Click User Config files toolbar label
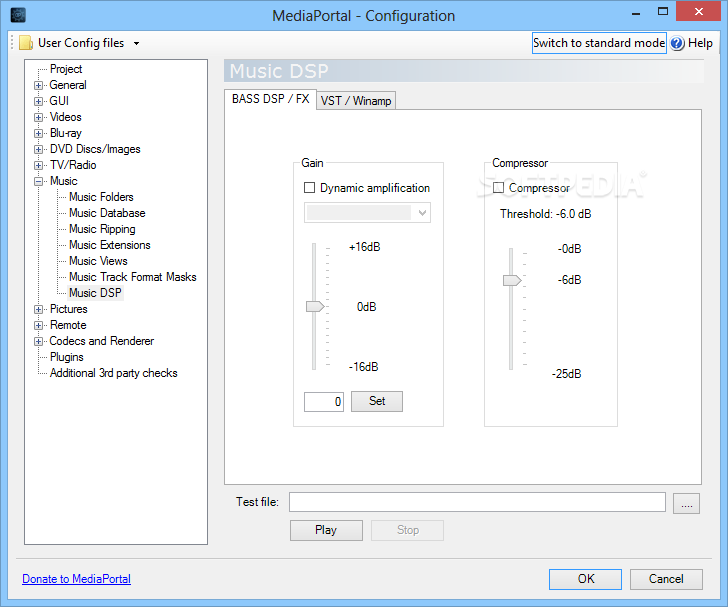This screenshot has width=728, height=607. pyautogui.click(x=81, y=43)
